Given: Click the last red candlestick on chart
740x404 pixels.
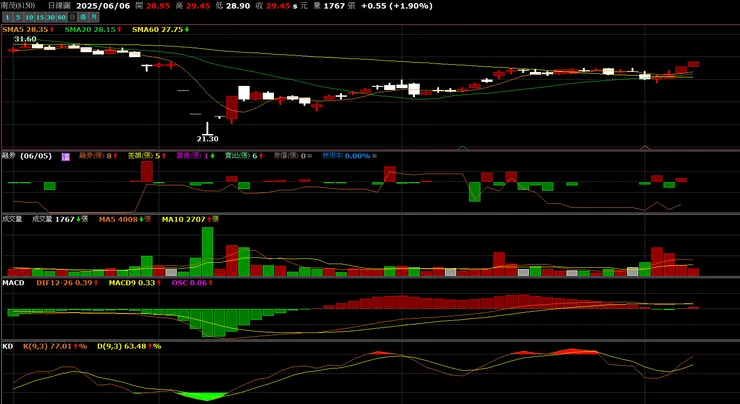Looking at the screenshot, I should [x=693, y=64].
